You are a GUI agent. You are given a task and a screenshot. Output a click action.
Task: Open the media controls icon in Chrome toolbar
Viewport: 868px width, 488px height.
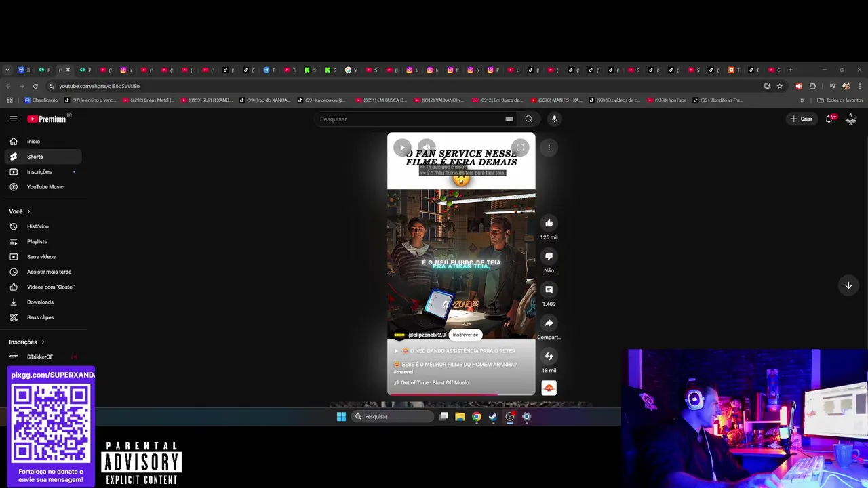click(x=832, y=86)
